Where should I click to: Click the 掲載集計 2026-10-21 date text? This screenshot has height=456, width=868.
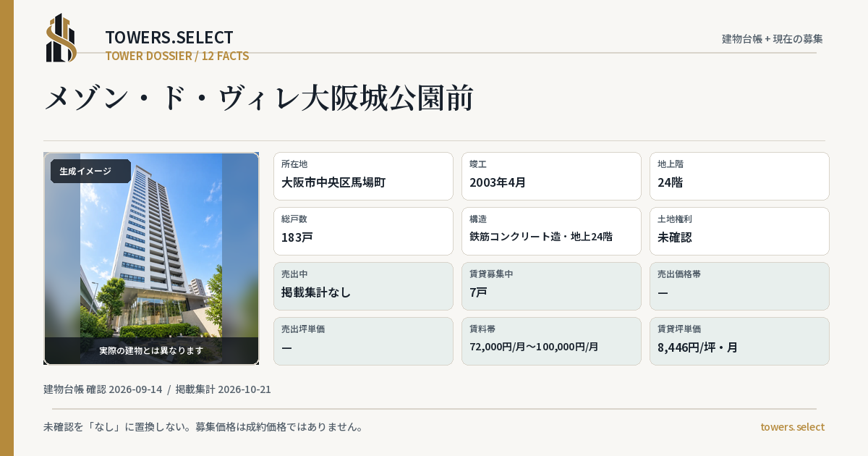click(x=224, y=389)
